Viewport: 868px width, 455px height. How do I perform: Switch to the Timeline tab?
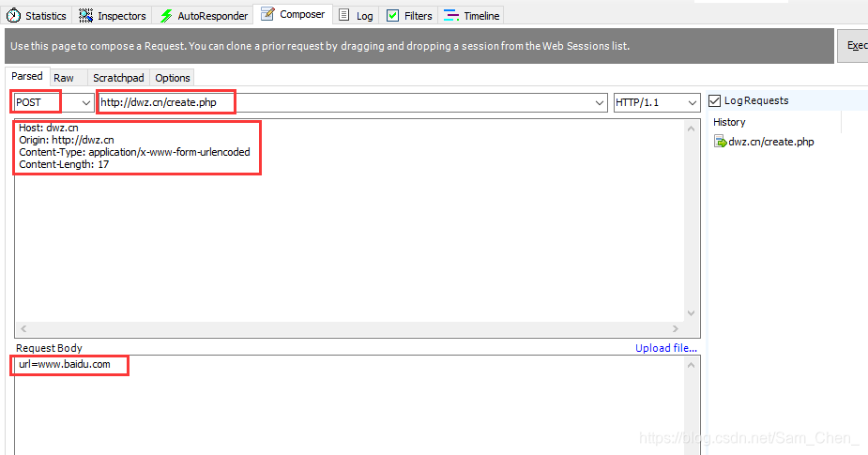472,16
